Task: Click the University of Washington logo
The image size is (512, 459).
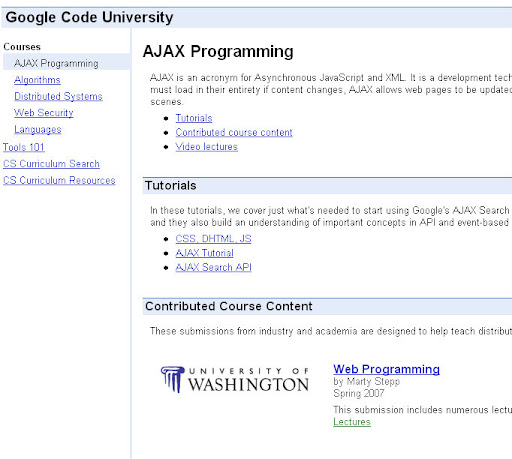Action: (x=235, y=379)
